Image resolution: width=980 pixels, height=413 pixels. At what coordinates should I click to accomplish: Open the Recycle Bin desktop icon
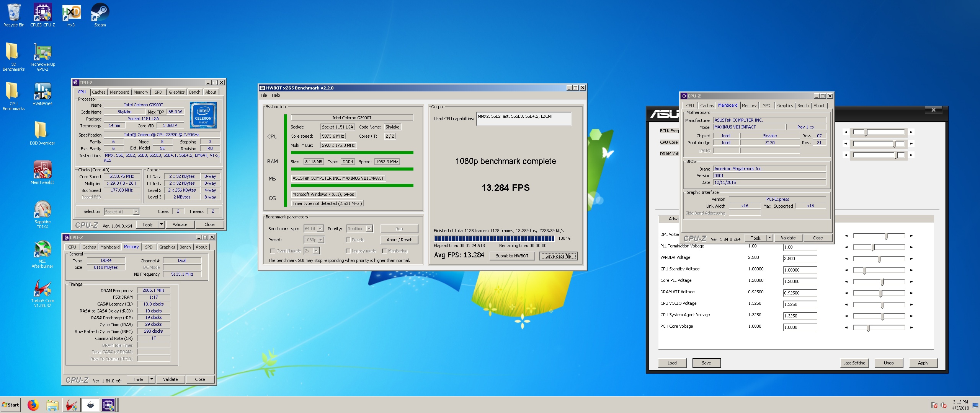coord(14,15)
